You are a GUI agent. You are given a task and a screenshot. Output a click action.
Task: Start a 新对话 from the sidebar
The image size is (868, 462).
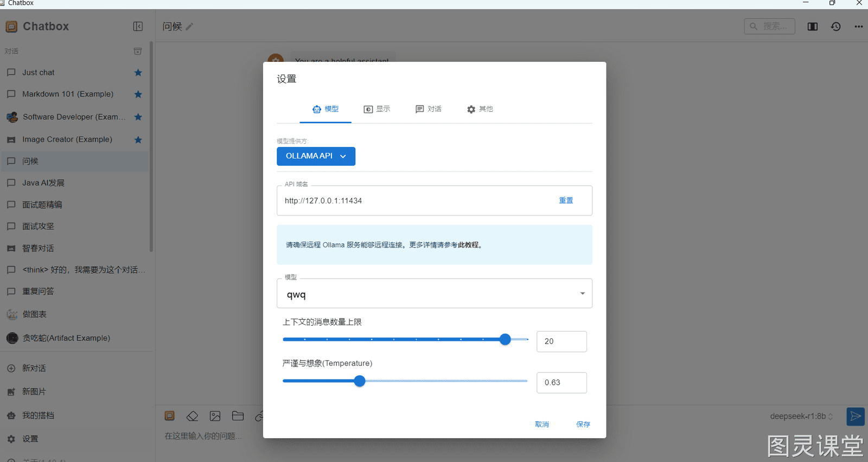(x=76, y=369)
